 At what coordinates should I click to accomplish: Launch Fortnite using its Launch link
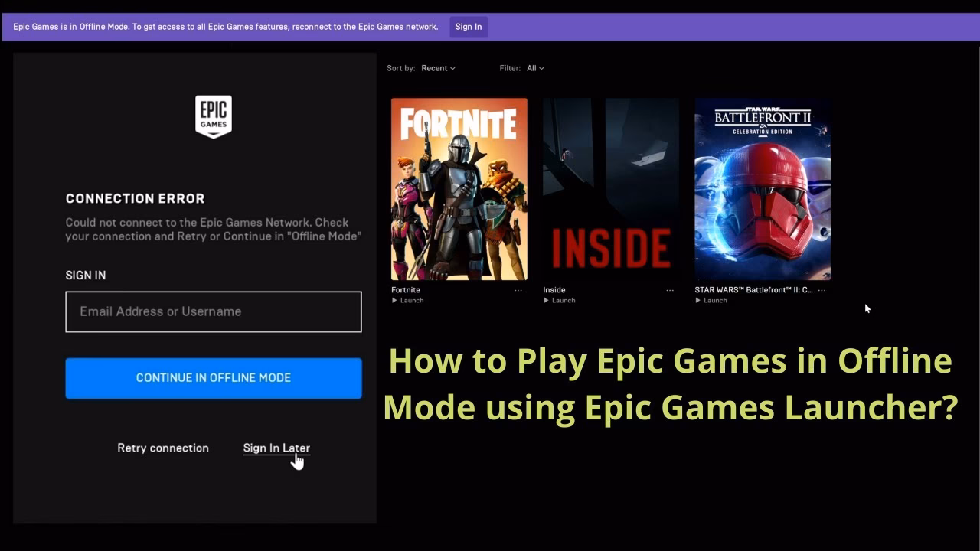(x=408, y=301)
